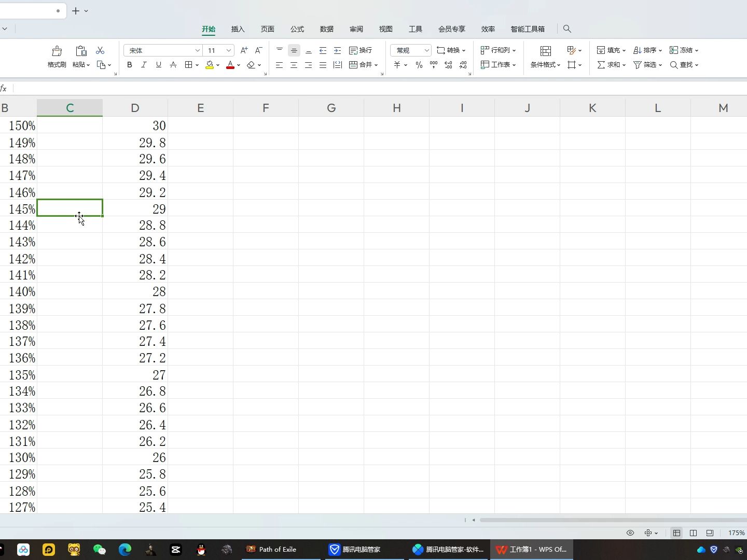The image size is (747, 560).
Task: Click the new tab plus button
Action: click(76, 10)
